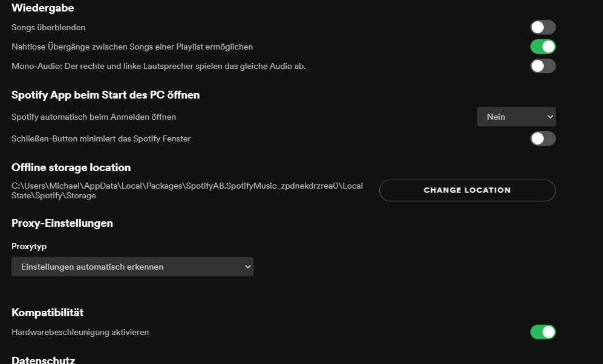Select the Proxy-Einstellungen heading
The width and height of the screenshot is (603, 364).
pyautogui.click(x=62, y=223)
